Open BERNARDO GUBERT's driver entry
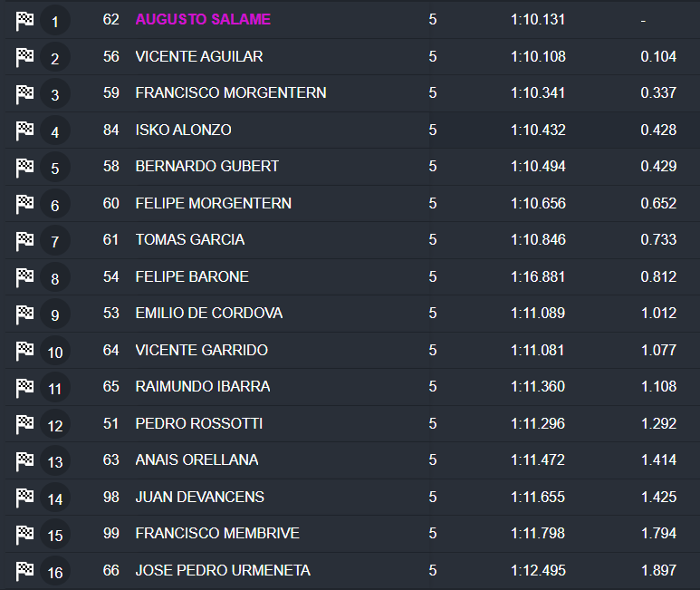This screenshot has width=700, height=590. [x=207, y=166]
